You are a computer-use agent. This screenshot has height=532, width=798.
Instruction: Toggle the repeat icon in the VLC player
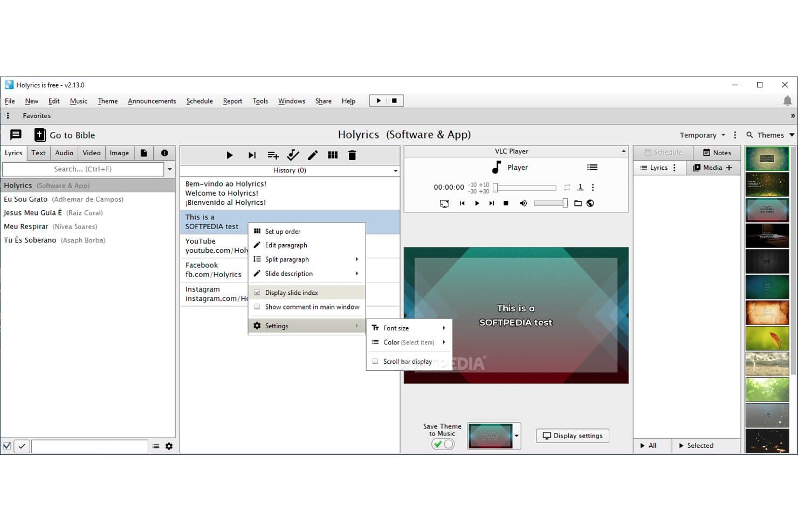567,188
